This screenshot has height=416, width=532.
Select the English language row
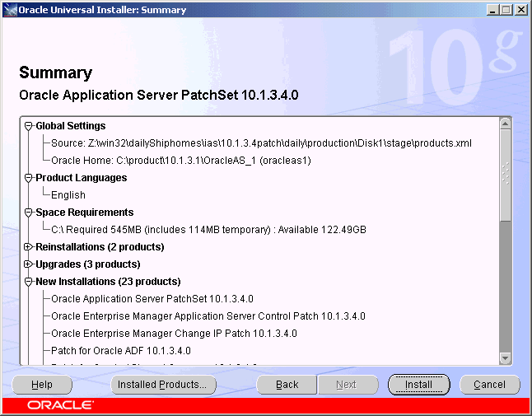(68, 195)
